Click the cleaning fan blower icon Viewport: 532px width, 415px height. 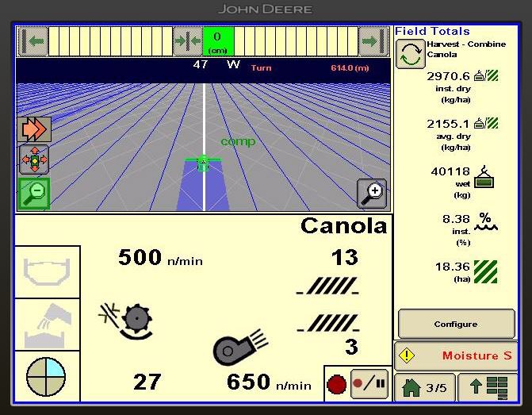click(240, 348)
